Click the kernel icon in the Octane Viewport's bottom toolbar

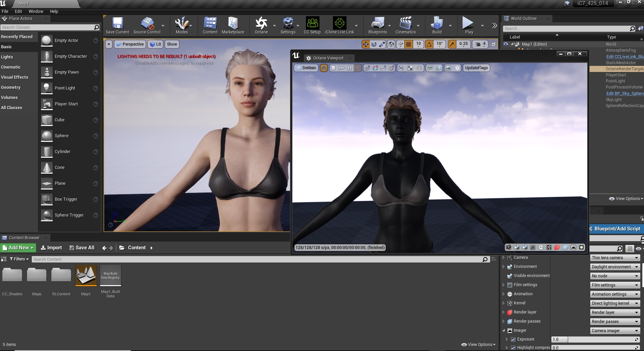pos(549,247)
